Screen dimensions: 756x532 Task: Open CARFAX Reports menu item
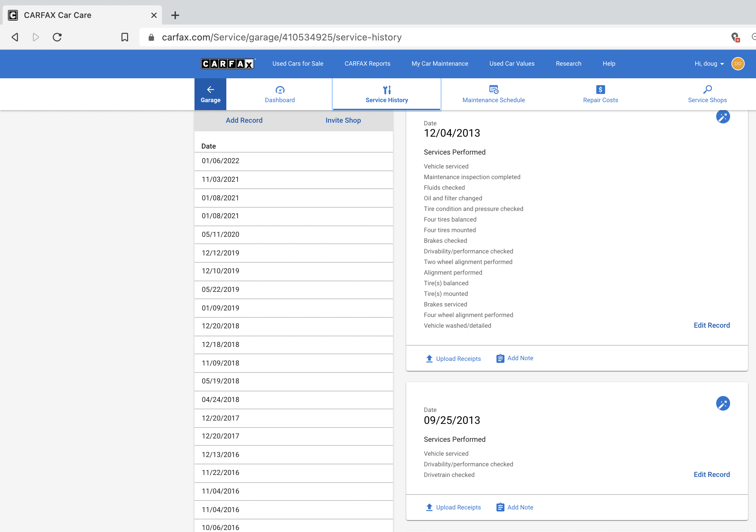pos(367,64)
